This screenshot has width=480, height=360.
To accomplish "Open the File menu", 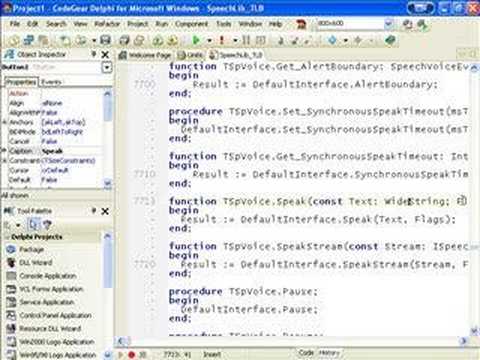I will pyautogui.click(x=15, y=24).
